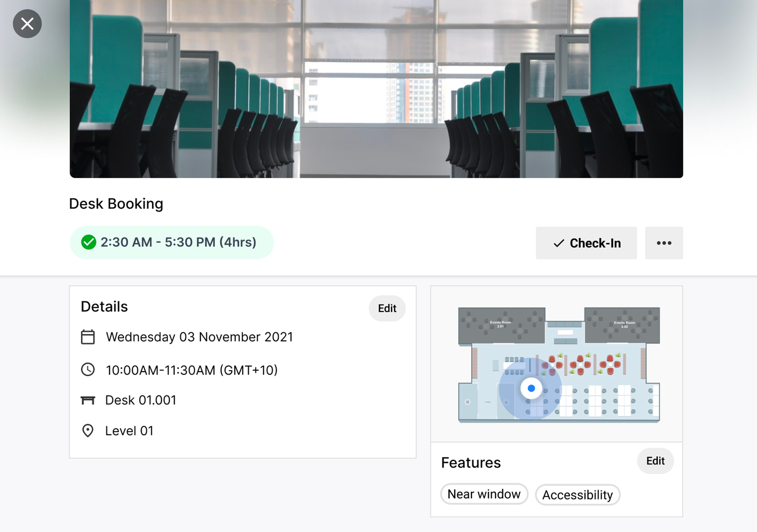Check in to the desk booking
The height and width of the screenshot is (532, 757).
pyautogui.click(x=586, y=243)
